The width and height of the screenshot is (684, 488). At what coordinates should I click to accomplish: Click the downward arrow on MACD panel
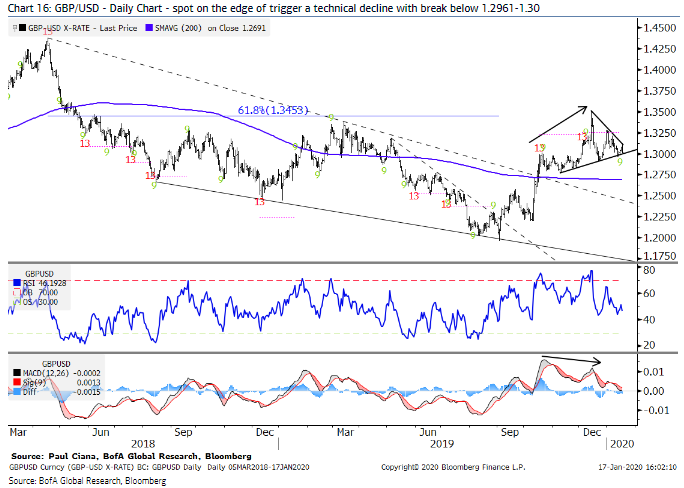(x=570, y=361)
